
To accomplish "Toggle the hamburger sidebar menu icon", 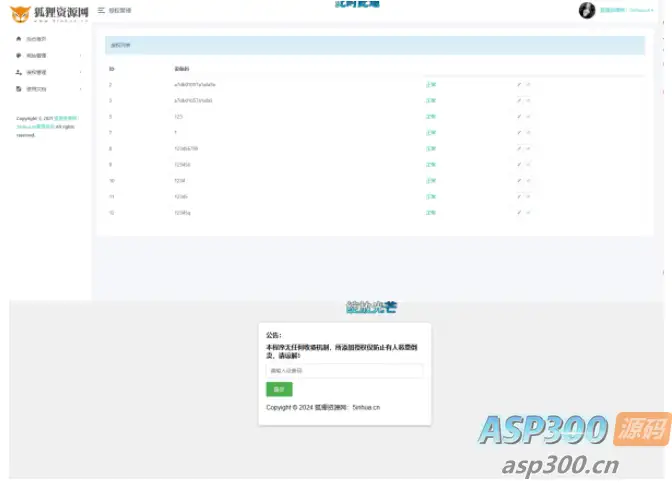I will click(x=101, y=10).
